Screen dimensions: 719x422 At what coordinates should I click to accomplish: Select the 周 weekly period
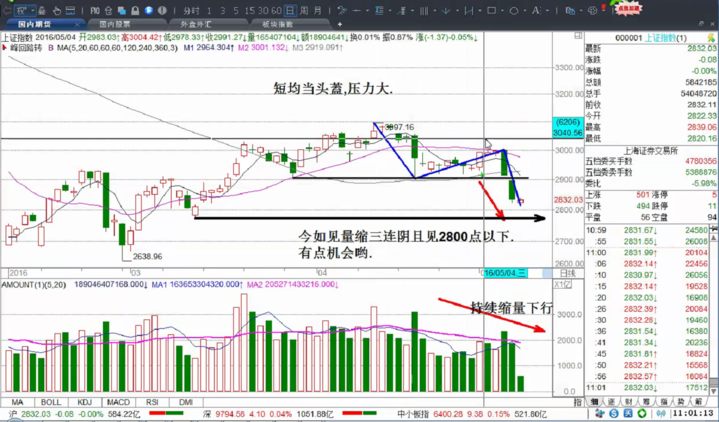[x=304, y=11]
